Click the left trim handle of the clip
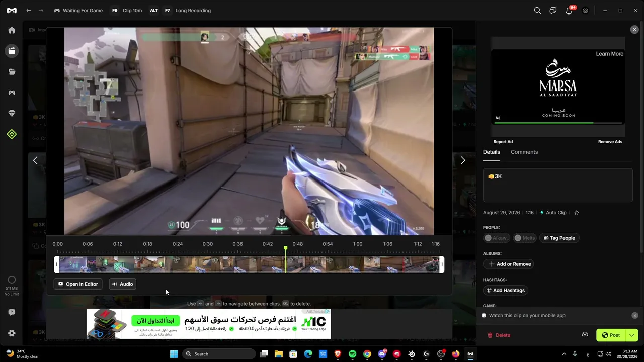This screenshot has height=362, width=644. (x=56, y=264)
